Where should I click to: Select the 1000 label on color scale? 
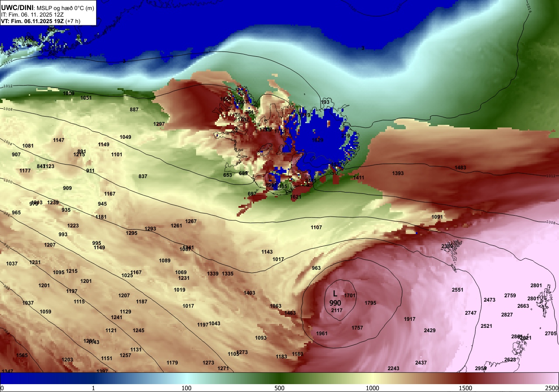tap(372, 388)
